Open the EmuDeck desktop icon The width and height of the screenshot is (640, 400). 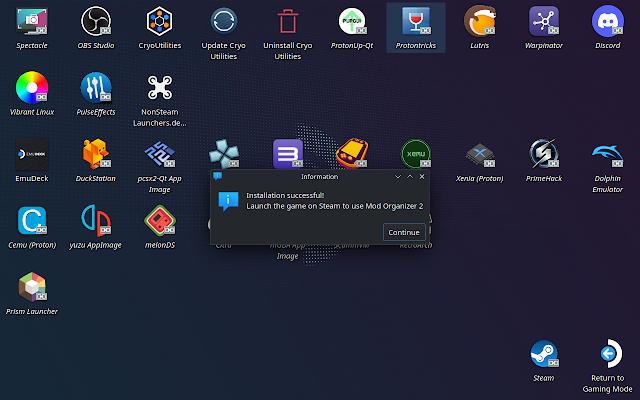(32, 154)
